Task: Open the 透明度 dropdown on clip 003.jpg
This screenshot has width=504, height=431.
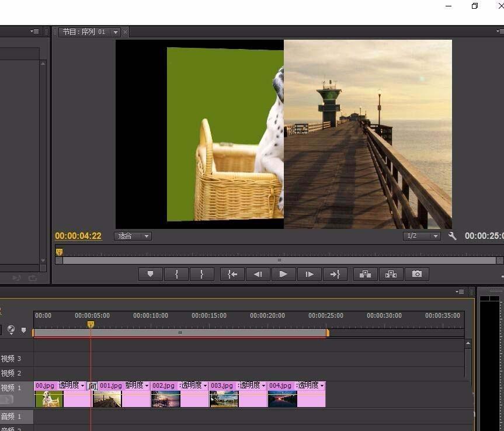Action: (263, 385)
